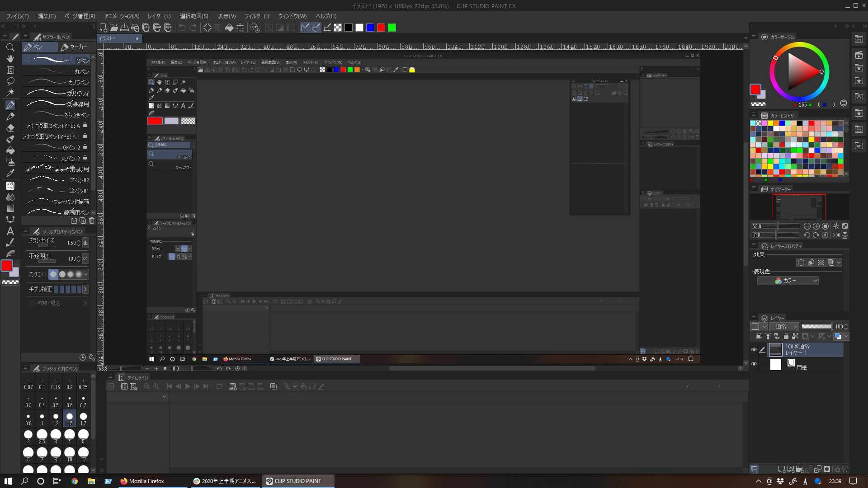Select the Gペン sub tool
The width and height of the screenshot is (868, 488).
click(x=56, y=60)
